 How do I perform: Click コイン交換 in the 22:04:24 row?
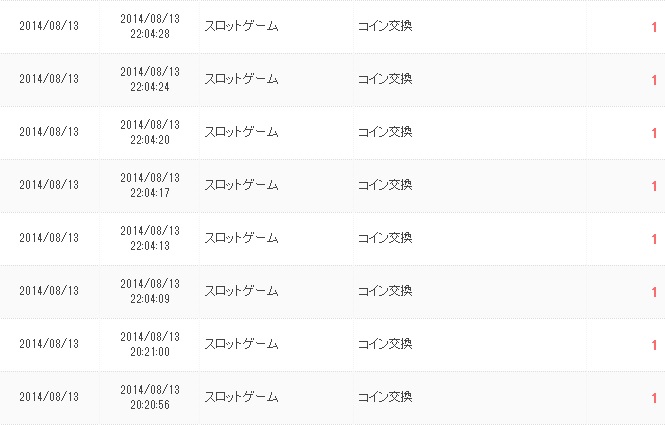384,79
